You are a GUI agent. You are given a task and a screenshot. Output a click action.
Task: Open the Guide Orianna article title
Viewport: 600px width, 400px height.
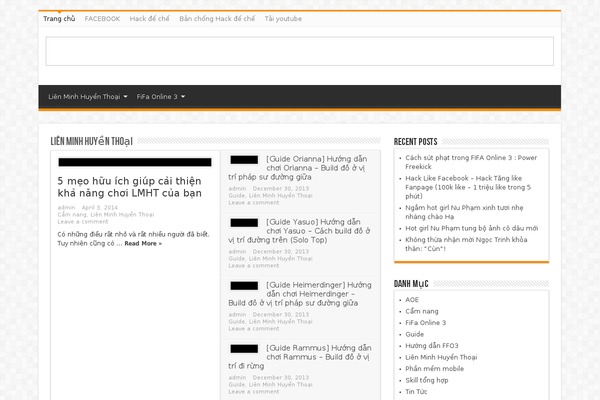[298, 168]
